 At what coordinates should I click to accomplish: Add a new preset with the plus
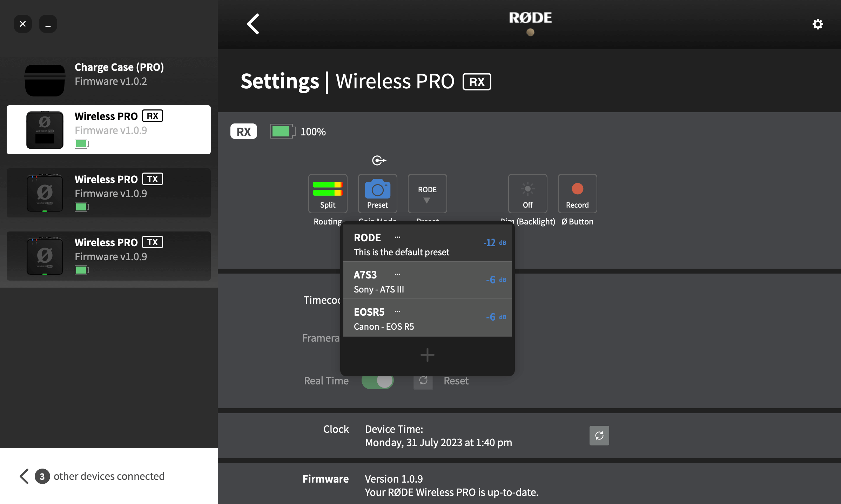(427, 355)
